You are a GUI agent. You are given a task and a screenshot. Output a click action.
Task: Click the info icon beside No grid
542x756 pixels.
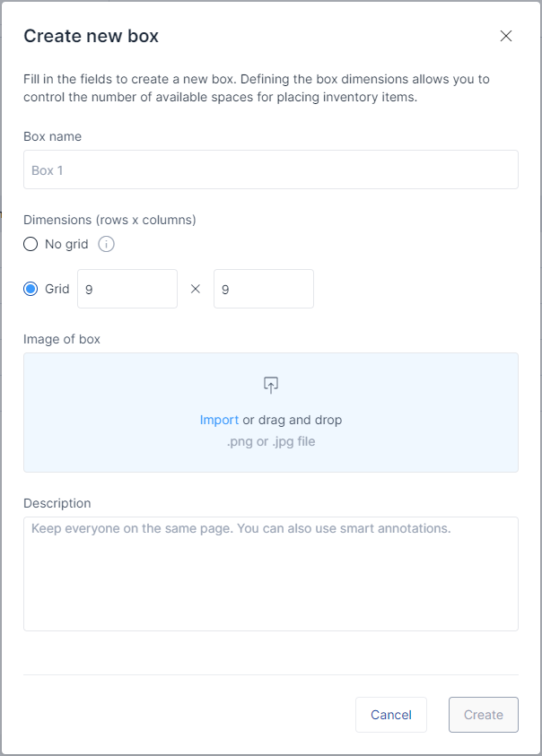(x=106, y=244)
